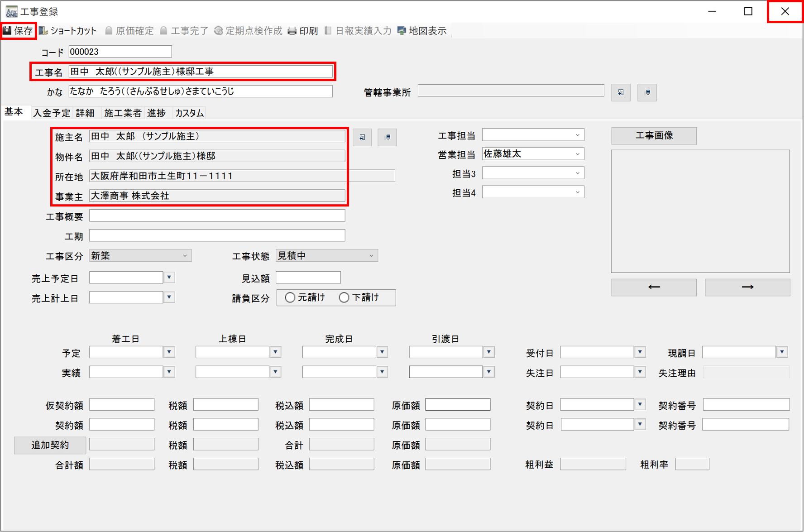
Task: Click the first icon button beside 施主名
Action: pyautogui.click(x=362, y=137)
